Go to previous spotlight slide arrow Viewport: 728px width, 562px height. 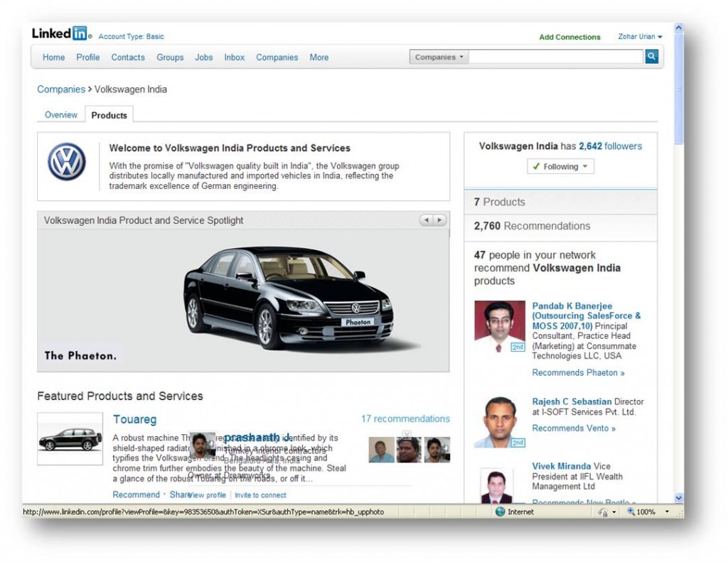427,220
